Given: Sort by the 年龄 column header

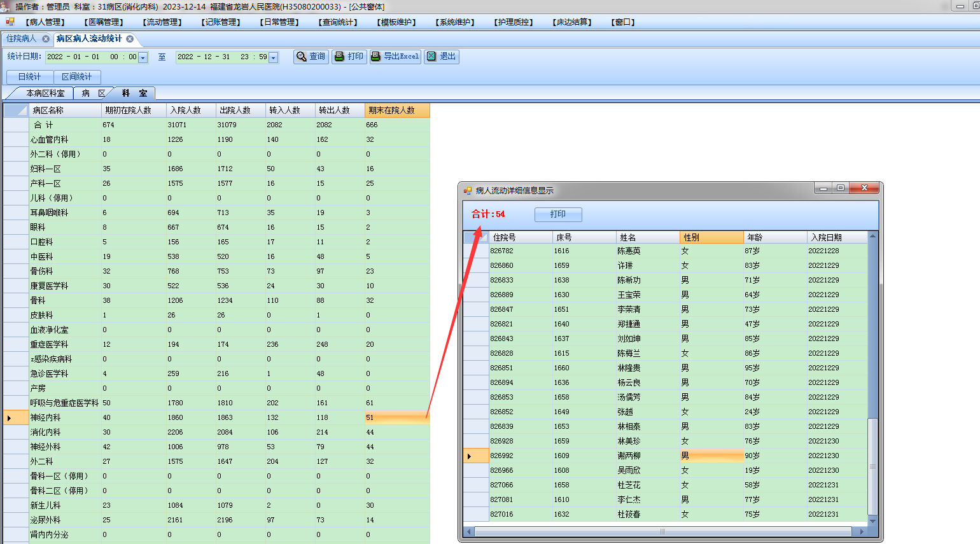Looking at the screenshot, I should pos(774,237).
